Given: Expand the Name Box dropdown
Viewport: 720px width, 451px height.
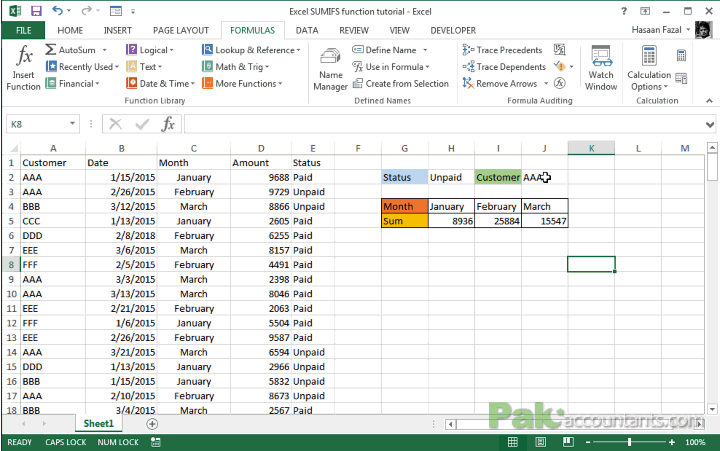Looking at the screenshot, I should pyautogui.click(x=72, y=124).
